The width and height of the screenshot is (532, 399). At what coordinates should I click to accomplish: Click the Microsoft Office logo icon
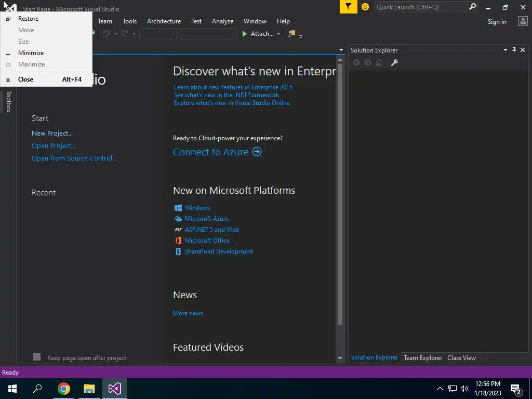pyautogui.click(x=178, y=240)
